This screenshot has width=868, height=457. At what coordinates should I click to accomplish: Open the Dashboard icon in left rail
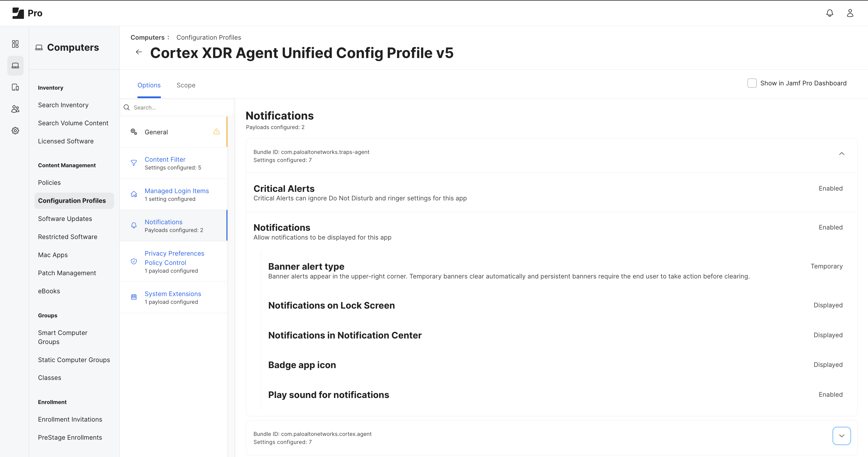pyautogui.click(x=15, y=44)
